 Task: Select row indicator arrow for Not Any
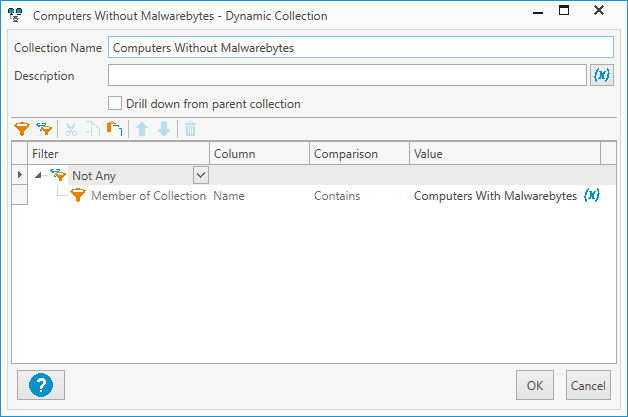coord(19,175)
